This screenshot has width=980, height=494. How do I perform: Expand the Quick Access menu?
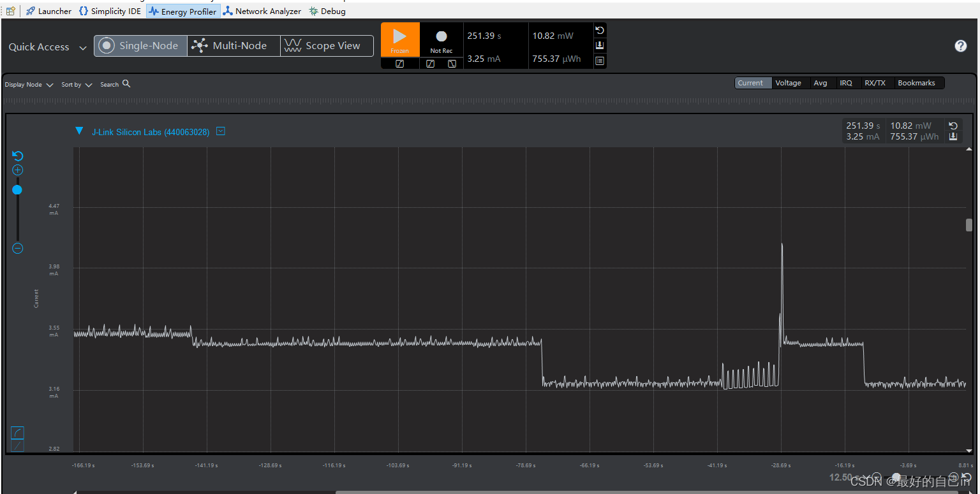(x=47, y=47)
